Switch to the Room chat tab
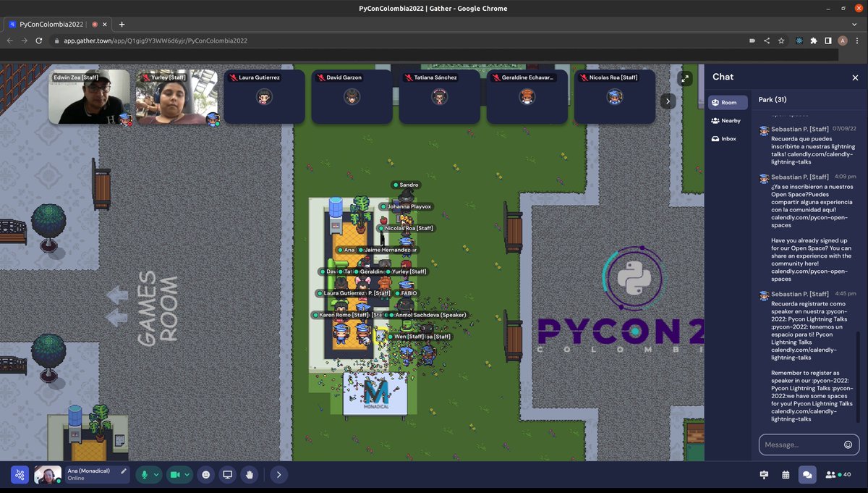This screenshot has height=493, width=868. (x=726, y=102)
